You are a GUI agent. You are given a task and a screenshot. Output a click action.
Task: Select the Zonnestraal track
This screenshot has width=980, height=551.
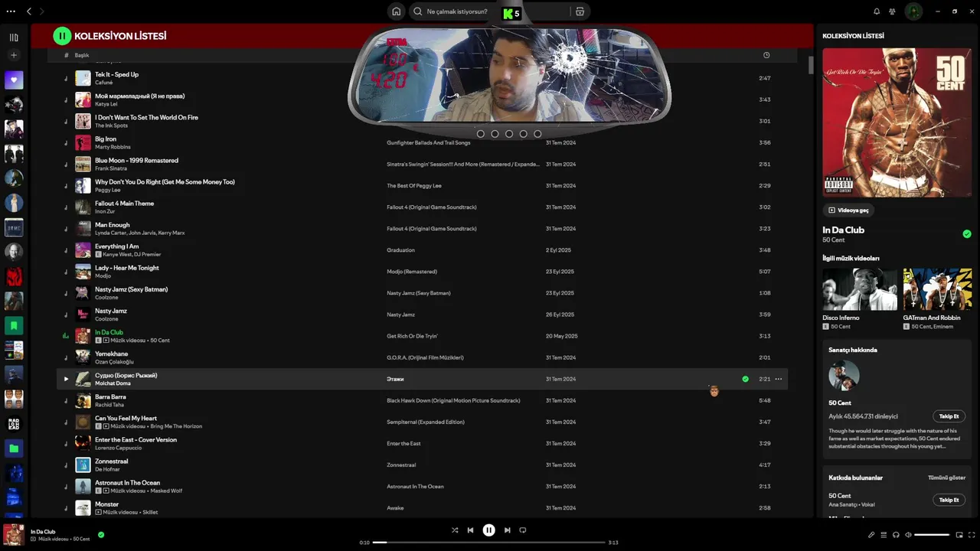pos(423,465)
